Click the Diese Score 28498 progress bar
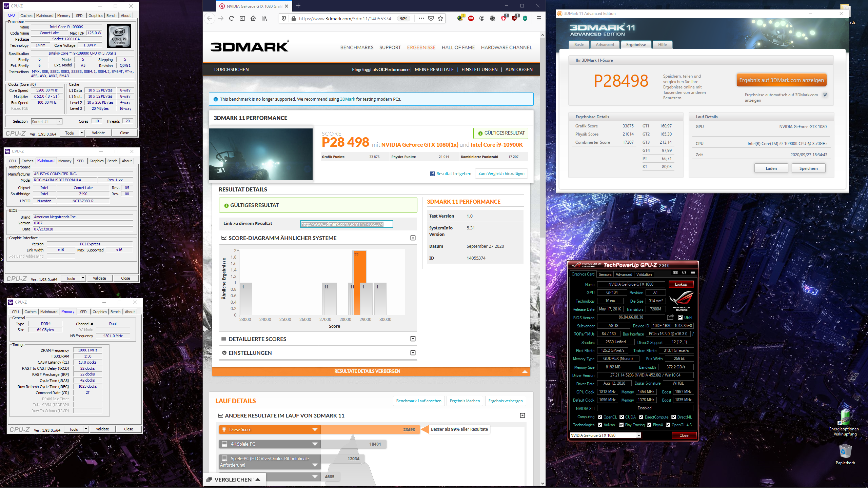Image resolution: width=868 pixels, height=488 pixels. 370,430
